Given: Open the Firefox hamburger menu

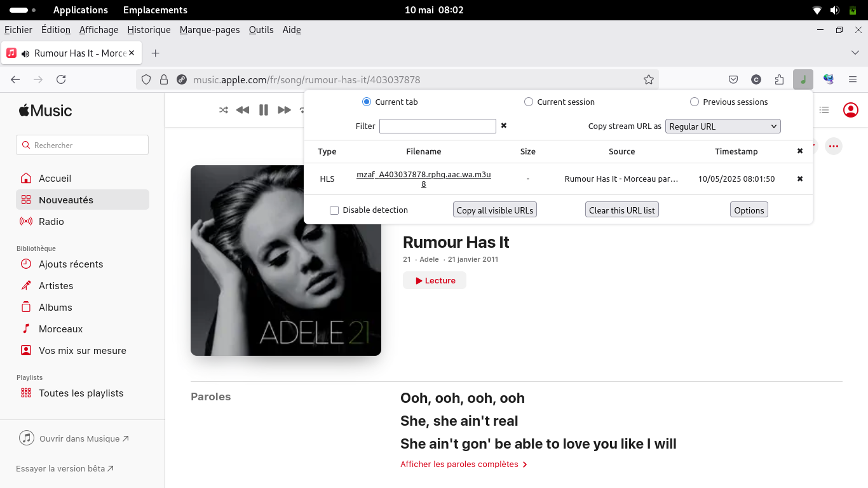Looking at the screenshot, I should click(853, 79).
